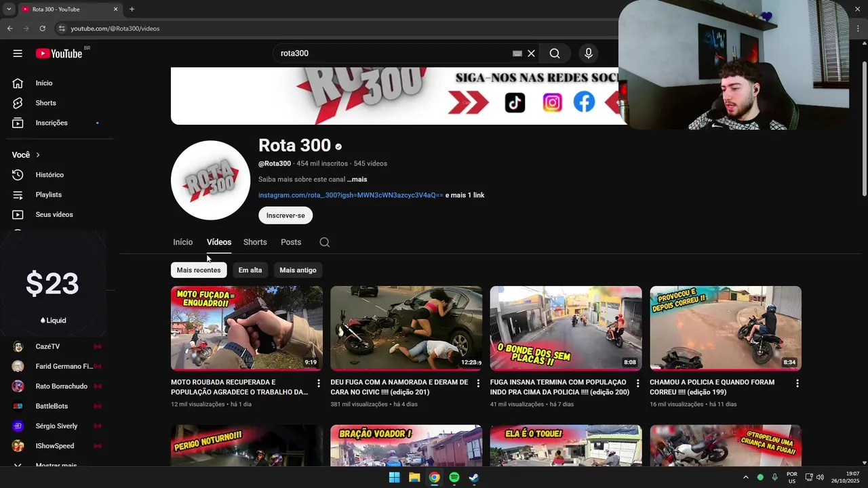This screenshot has height=488, width=868.
Task: Select the Mais recentes filter chip
Action: point(199,270)
